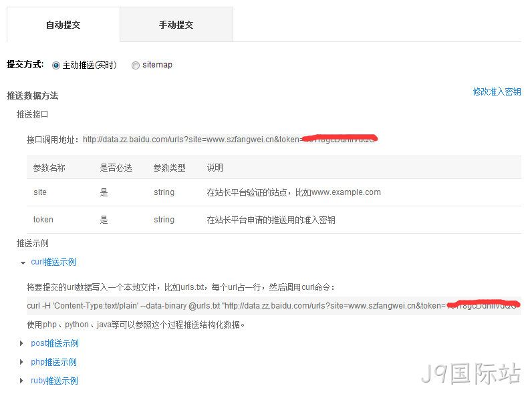
Task: Click the 提交方式 label
Action: click(25, 64)
